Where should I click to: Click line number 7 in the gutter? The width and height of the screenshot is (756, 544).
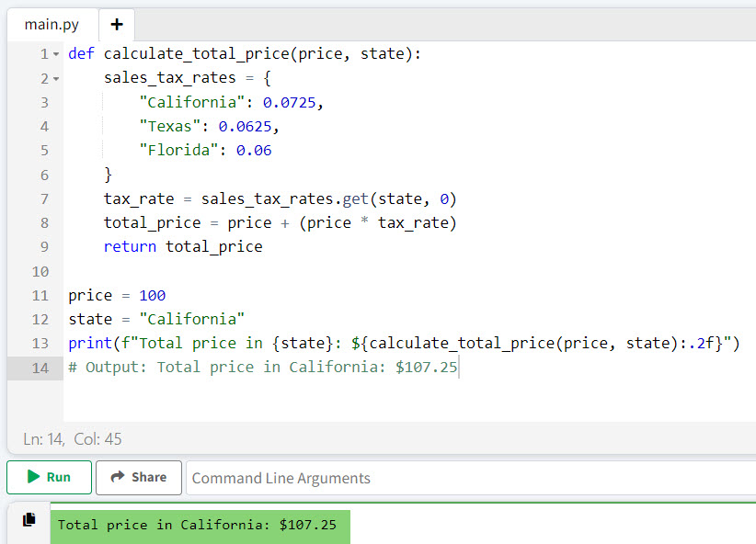tap(44, 198)
